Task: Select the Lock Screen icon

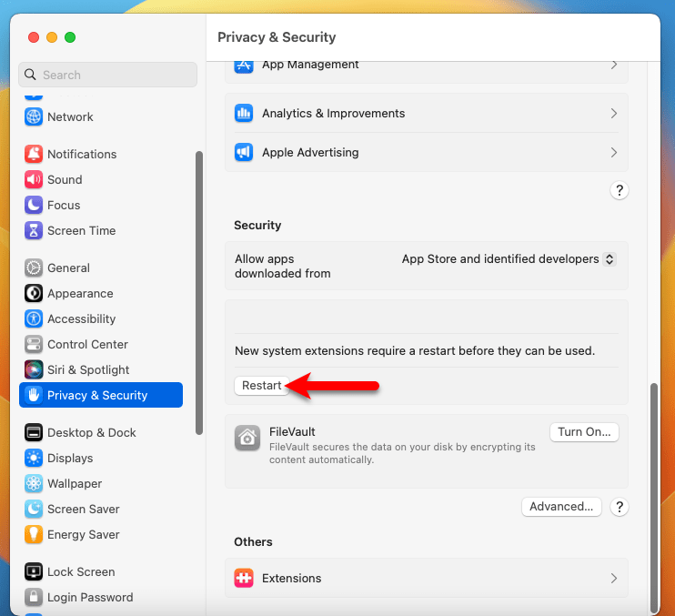Action: point(34,571)
